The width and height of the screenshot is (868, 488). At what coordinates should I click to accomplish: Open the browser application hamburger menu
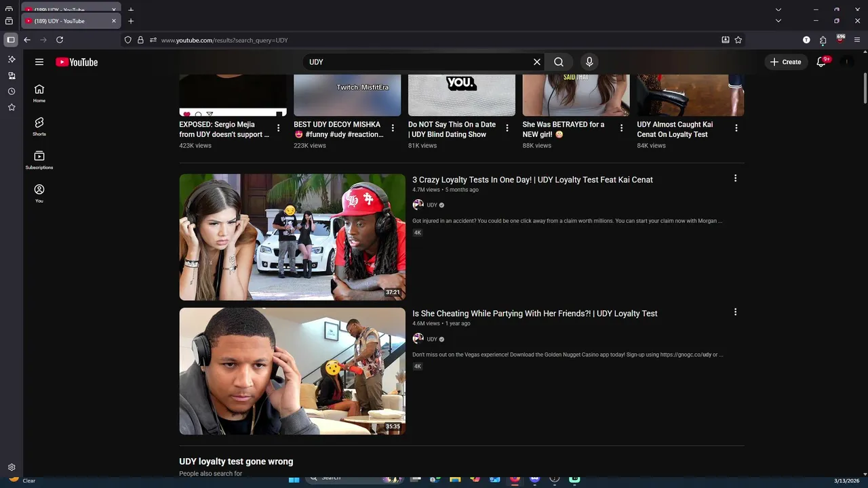[857, 40]
